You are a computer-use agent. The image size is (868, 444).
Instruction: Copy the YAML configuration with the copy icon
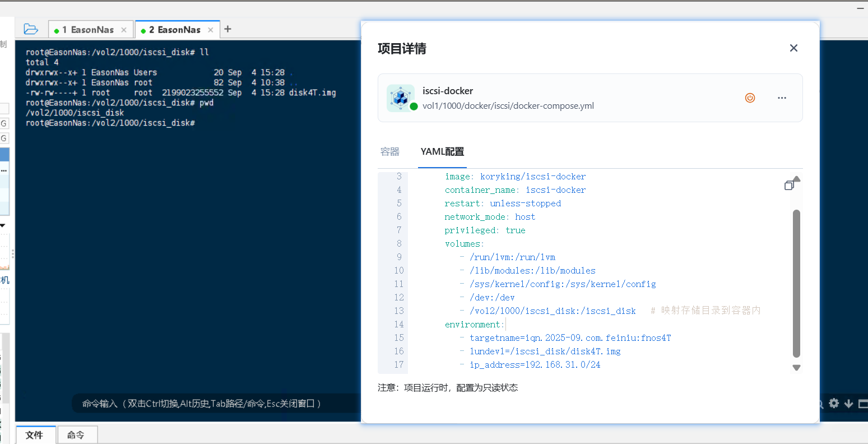click(x=789, y=185)
